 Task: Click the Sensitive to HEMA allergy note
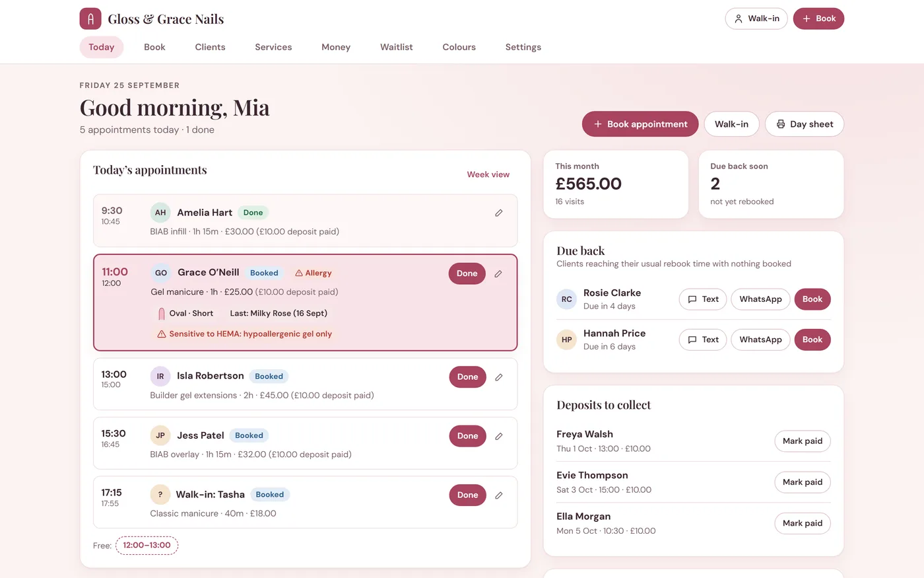pos(244,334)
